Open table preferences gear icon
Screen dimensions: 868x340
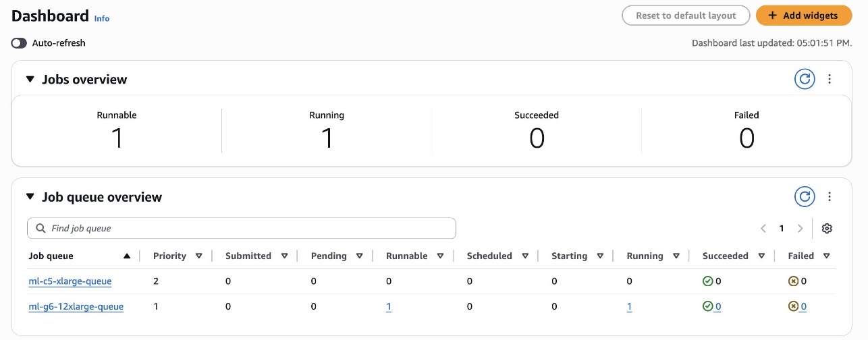827,229
